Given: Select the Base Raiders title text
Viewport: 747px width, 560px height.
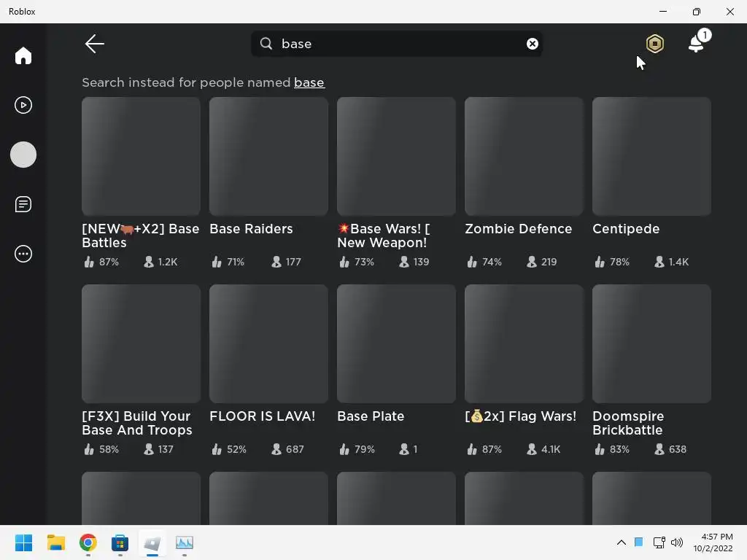Looking at the screenshot, I should (x=251, y=229).
